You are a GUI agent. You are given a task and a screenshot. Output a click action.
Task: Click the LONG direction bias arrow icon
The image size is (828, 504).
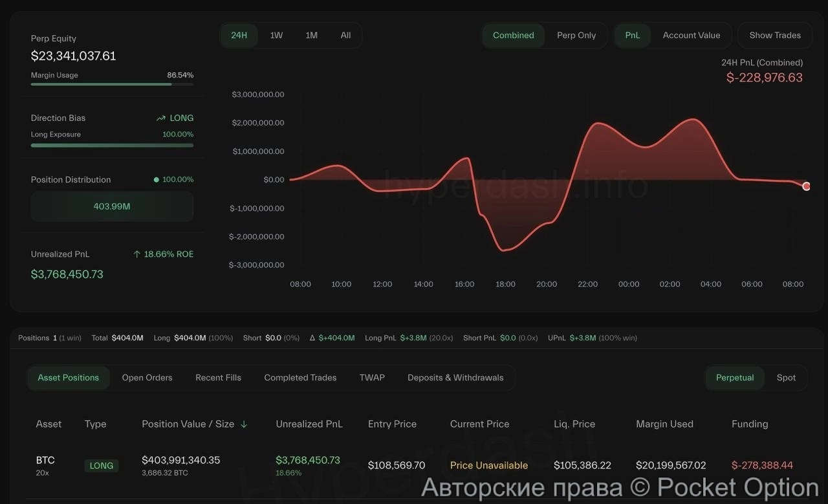pos(161,118)
